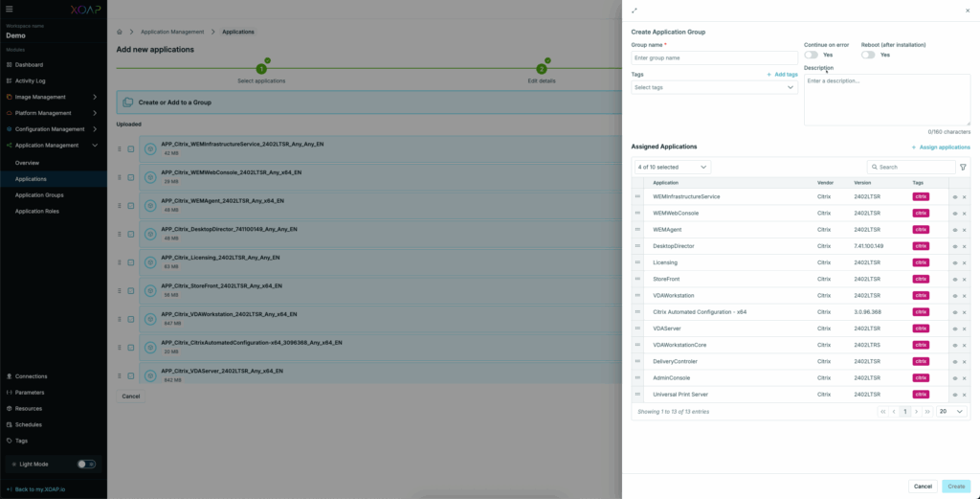
Task: Open Dashboard from the sidebar
Action: click(x=29, y=64)
